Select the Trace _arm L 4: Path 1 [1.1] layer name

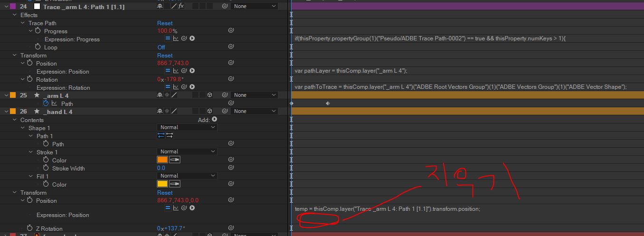click(x=84, y=7)
